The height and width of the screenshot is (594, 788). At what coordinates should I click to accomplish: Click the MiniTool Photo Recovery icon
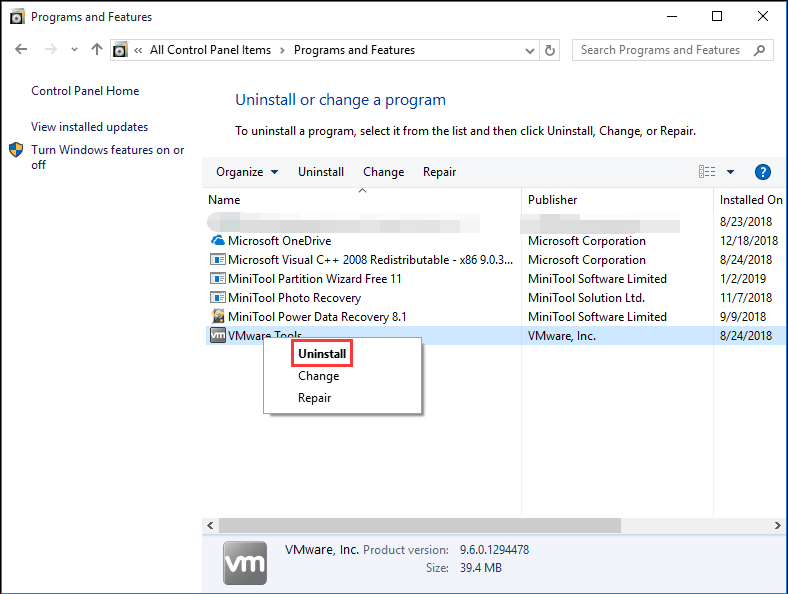pos(217,298)
